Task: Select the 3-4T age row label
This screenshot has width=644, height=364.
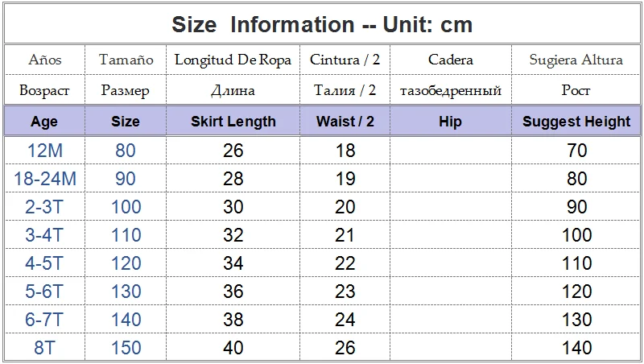Action: [x=43, y=235]
